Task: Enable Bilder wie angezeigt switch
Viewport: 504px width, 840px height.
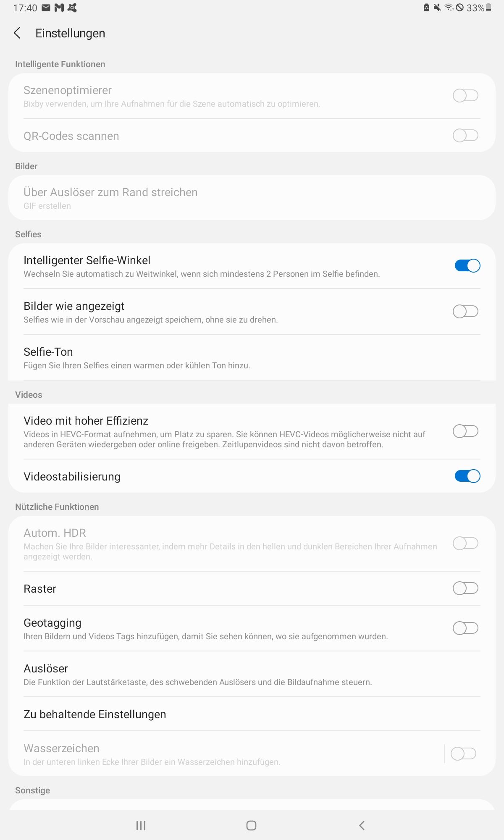Action: [x=465, y=311]
